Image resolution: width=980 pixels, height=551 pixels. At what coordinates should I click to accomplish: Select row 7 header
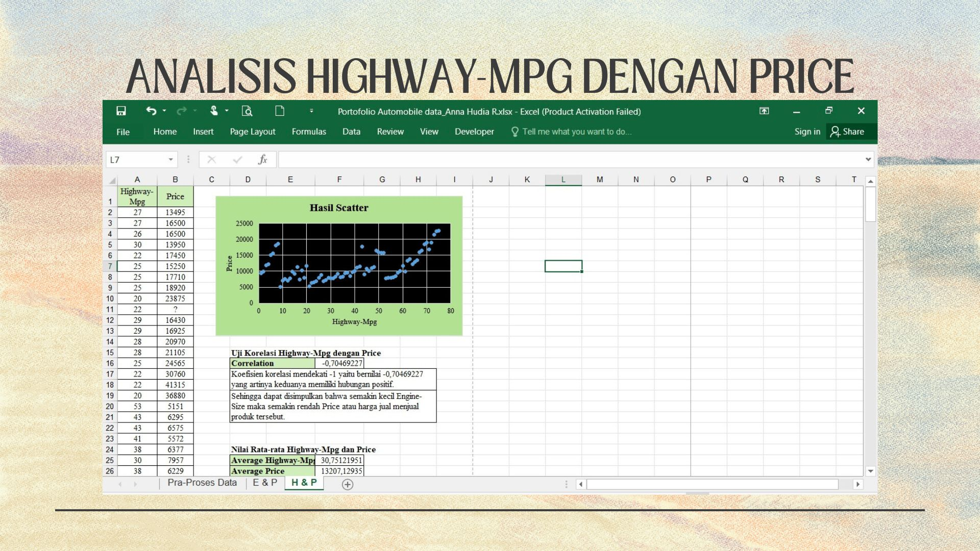pyautogui.click(x=110, y=266)
